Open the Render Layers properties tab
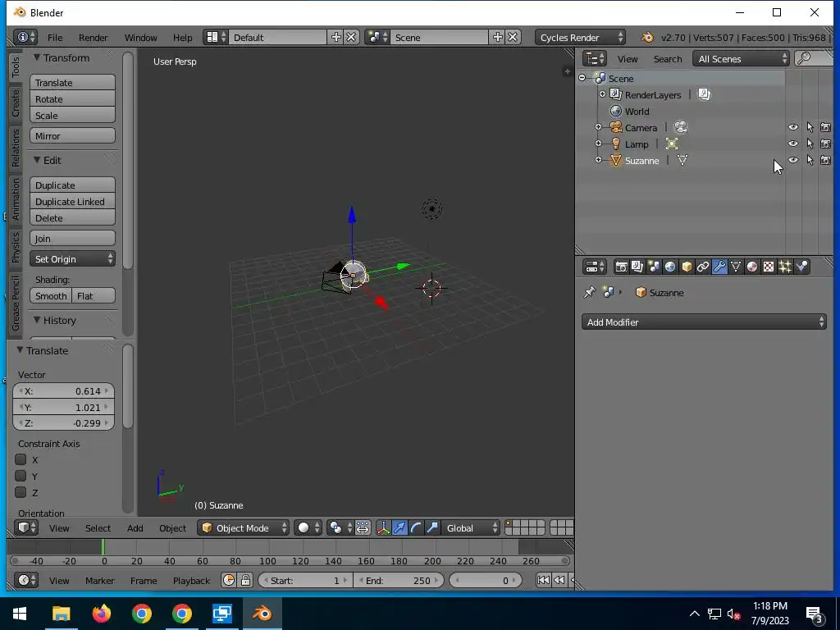This screenshot has width=840, height=630. (637, 267)
